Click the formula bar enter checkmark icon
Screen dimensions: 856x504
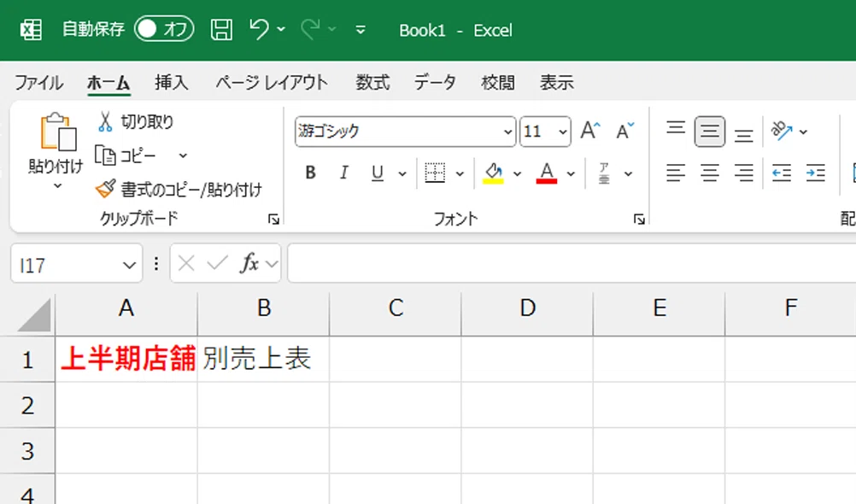(x=217, y=263)
